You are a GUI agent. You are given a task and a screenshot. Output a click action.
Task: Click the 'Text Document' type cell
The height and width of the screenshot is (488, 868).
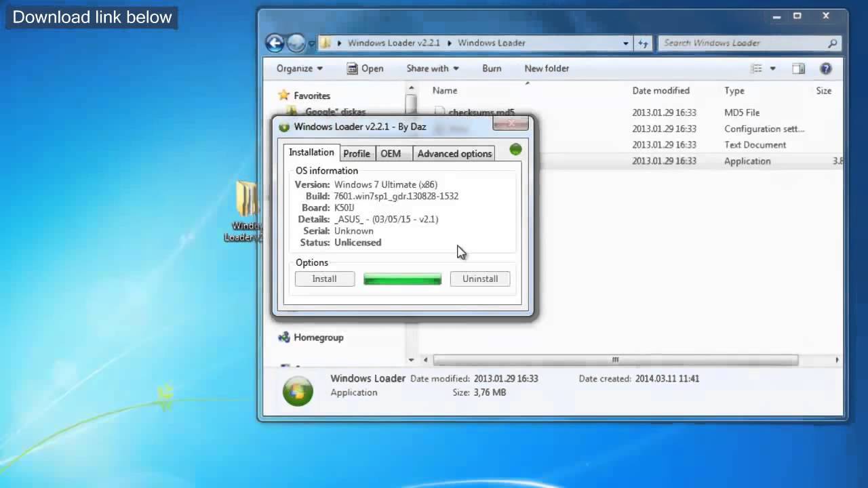click(755, 145)
